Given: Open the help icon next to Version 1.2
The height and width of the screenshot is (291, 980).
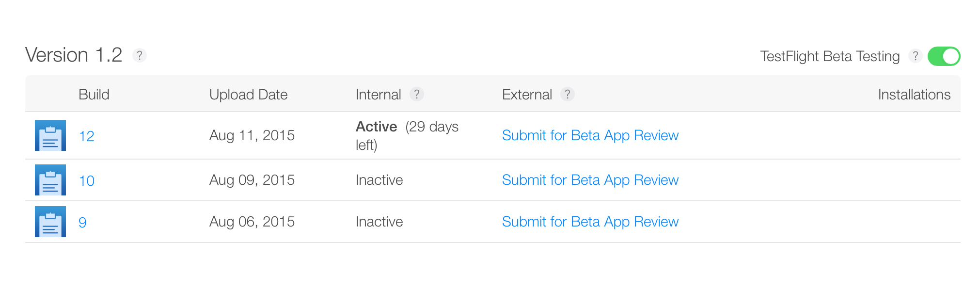Looking at the screenshot, I should click(140, 55).
